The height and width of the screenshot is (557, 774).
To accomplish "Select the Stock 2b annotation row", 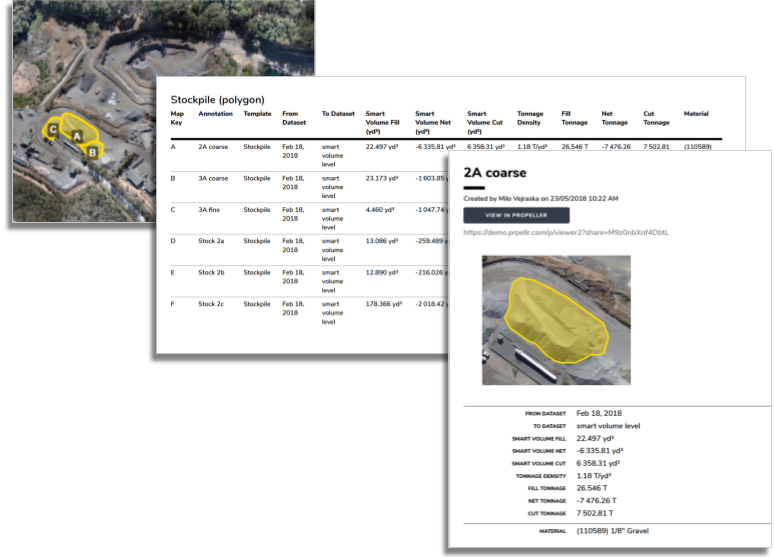I will (x=211, y=272).
